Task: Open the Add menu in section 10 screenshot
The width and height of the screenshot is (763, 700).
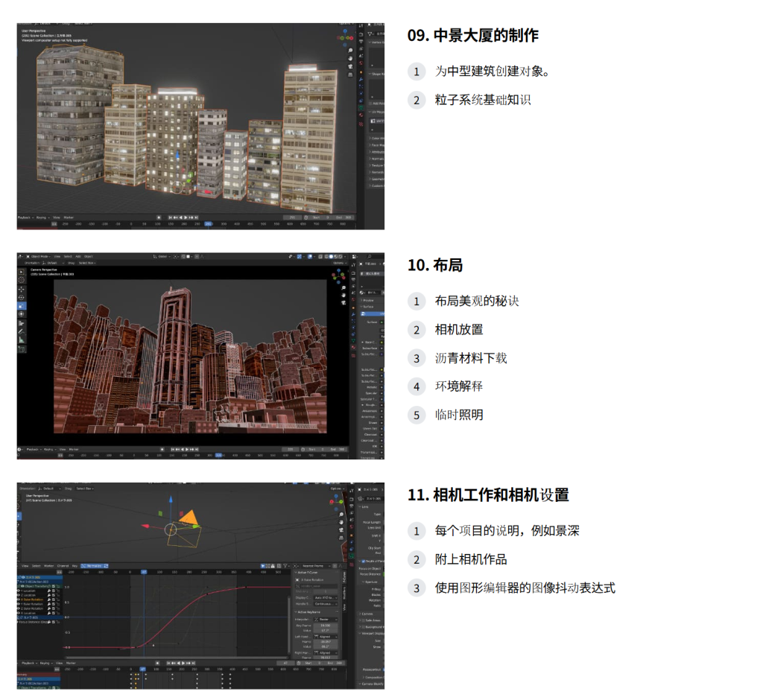Action: click(x=77, y=256)
